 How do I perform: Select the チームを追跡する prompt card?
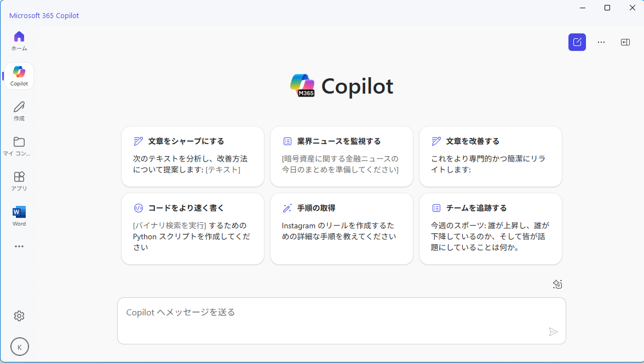(x=491, y=229)
